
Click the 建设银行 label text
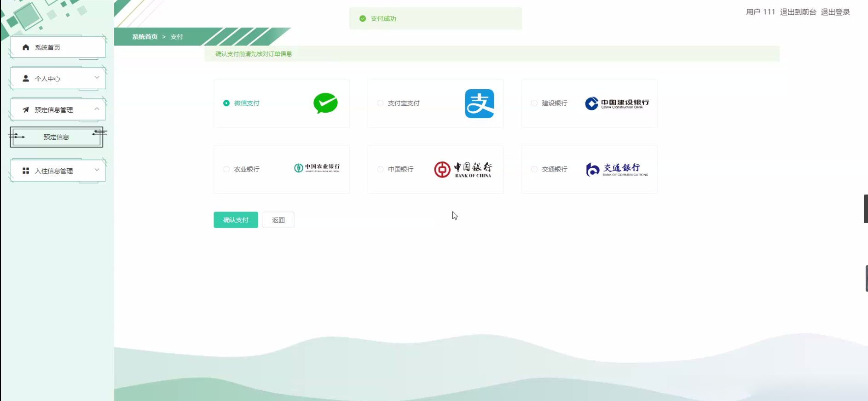pyautogui.click(x=555, y=103)
